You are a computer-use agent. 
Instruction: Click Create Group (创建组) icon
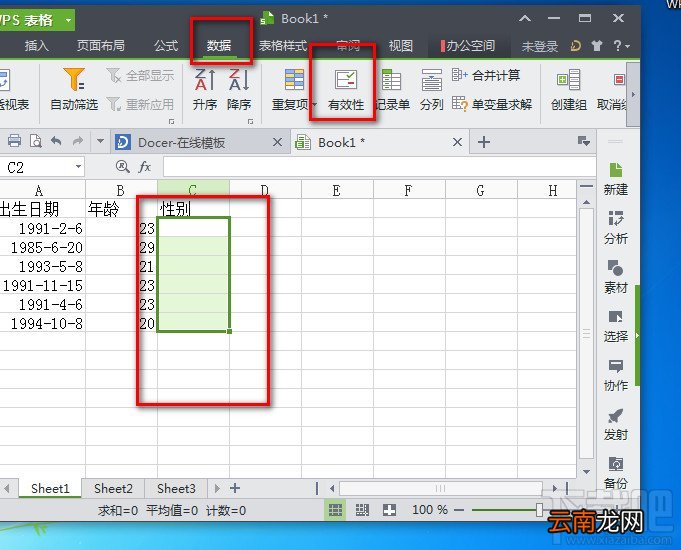pos(569,80)
